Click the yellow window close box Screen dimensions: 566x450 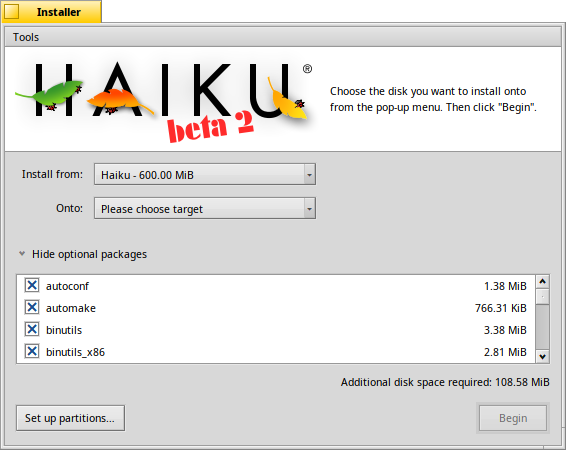12,12
